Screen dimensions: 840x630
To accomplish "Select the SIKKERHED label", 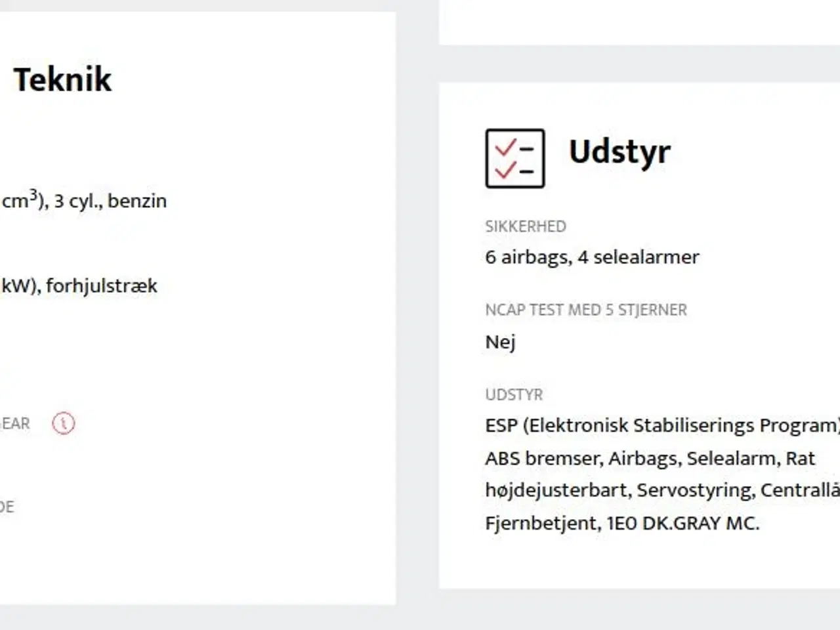I will [526, 226].
